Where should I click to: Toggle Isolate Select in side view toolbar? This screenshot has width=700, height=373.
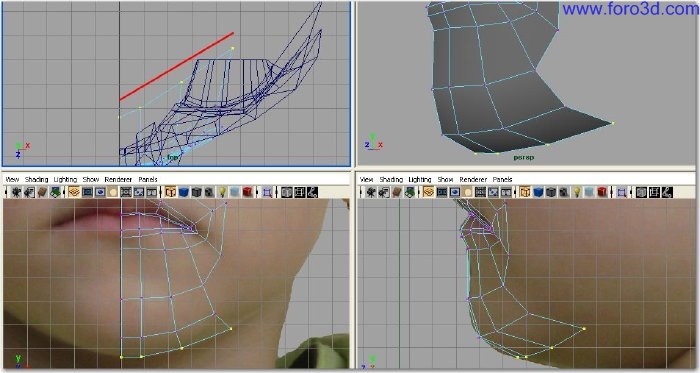(x=622, y=192)
